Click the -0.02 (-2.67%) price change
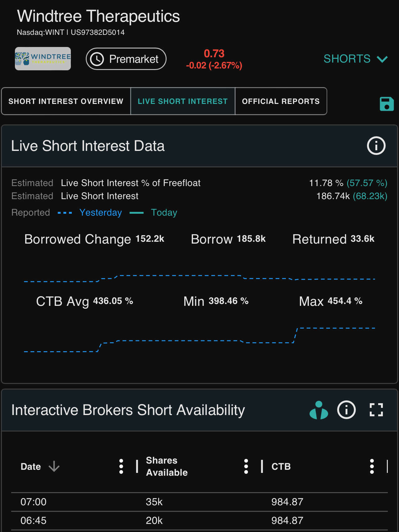Screen dimensions: 399x532 [x=214, y=65]
